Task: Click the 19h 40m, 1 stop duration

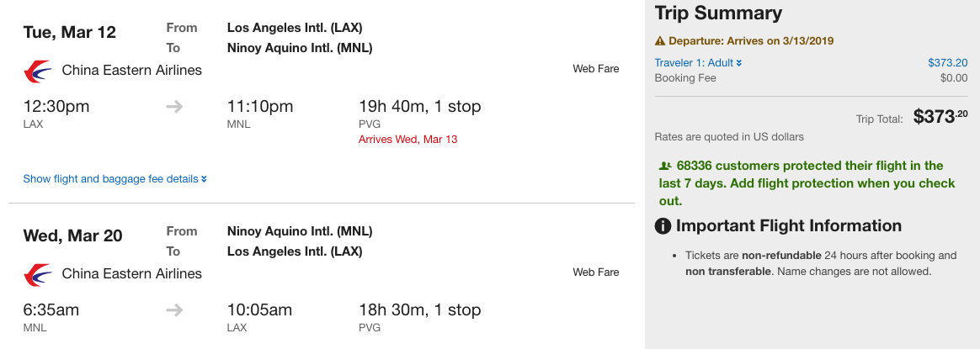Action: click(x=419, y=107)
